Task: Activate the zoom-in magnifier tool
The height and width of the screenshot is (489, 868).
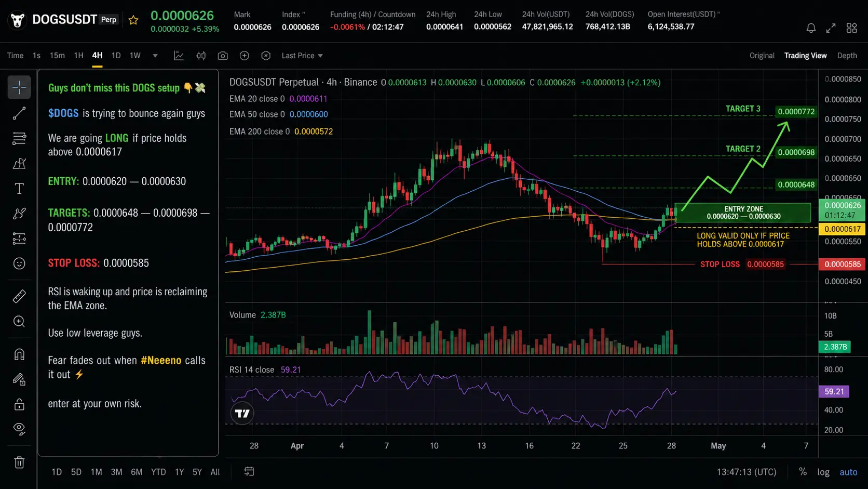Action: click(19, 322)
